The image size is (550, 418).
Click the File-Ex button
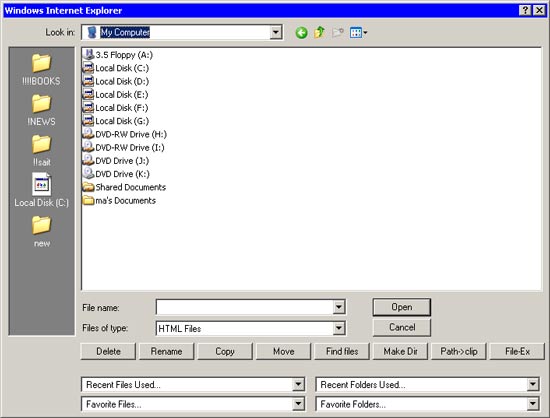pyautogui.click(x=517, y=351)
